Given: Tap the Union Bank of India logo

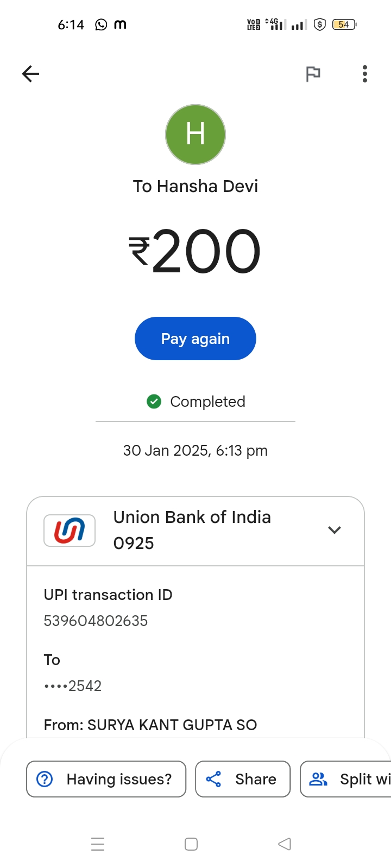Looking at the screenshot, I should (70, 530).
